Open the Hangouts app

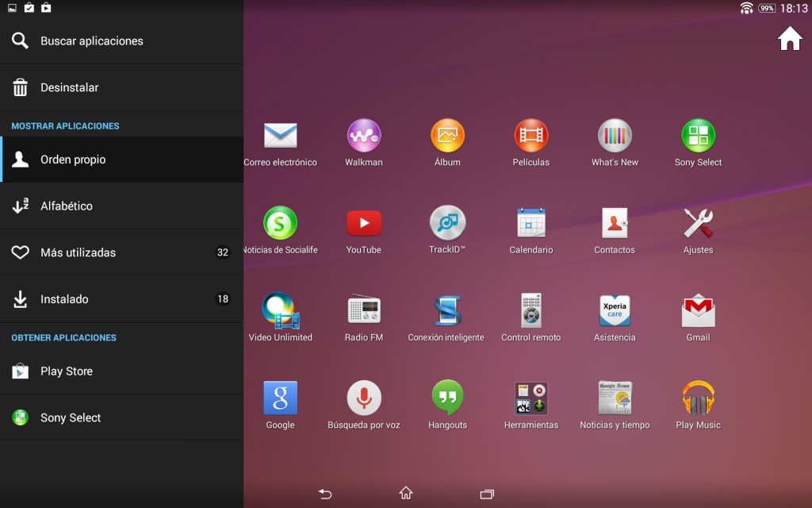pyautogui.click(x=447, y=398)
